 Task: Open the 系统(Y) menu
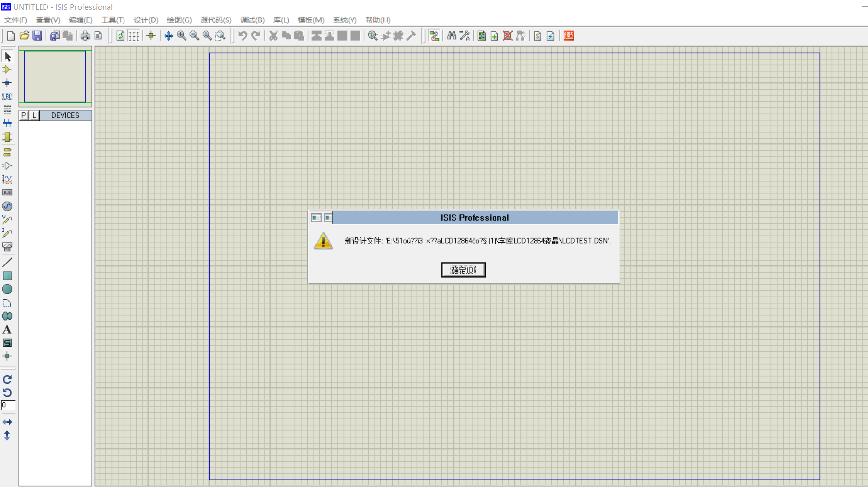(345, 20)
